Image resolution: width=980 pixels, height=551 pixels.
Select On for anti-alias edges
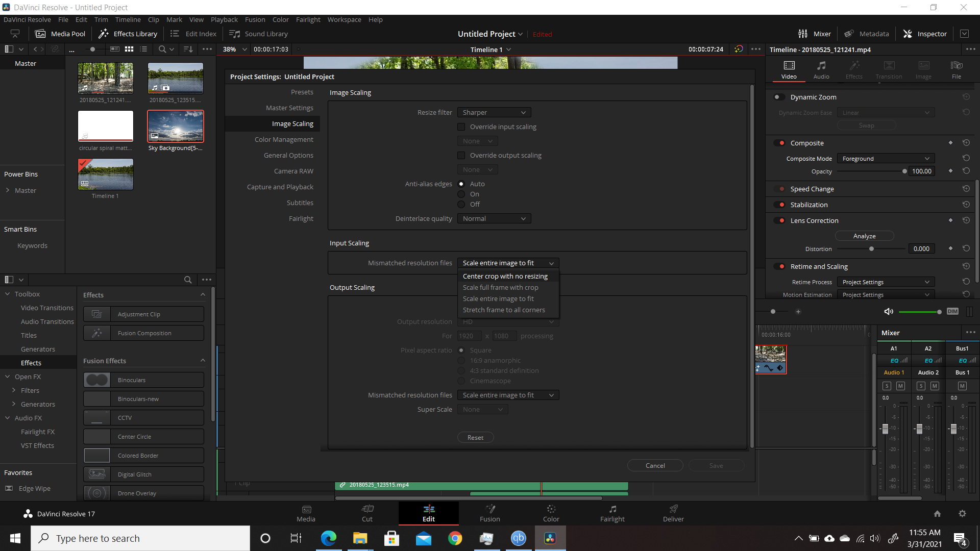click(x=461, y=194)
